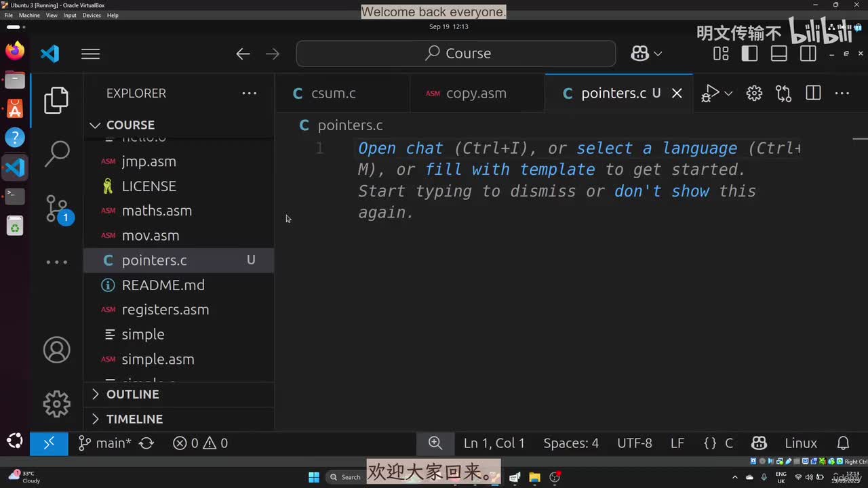Open the dropdown arrow beside the run button
Screen dimensions: 868x488
click(x=728, y=94)
